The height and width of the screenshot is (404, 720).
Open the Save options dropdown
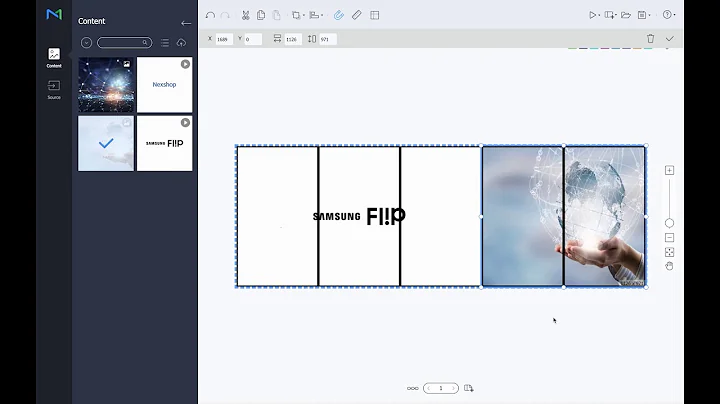click(x=644, y=15)
